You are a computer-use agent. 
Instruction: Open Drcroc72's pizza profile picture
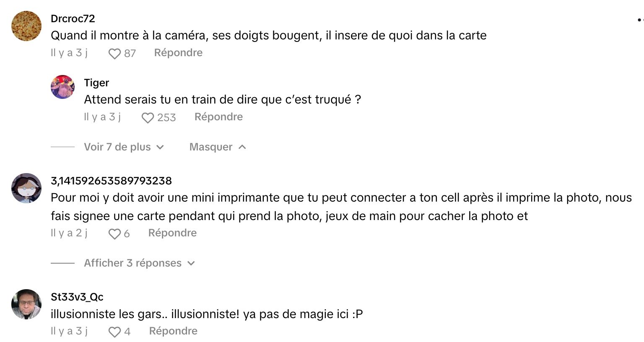click(26, 26)
